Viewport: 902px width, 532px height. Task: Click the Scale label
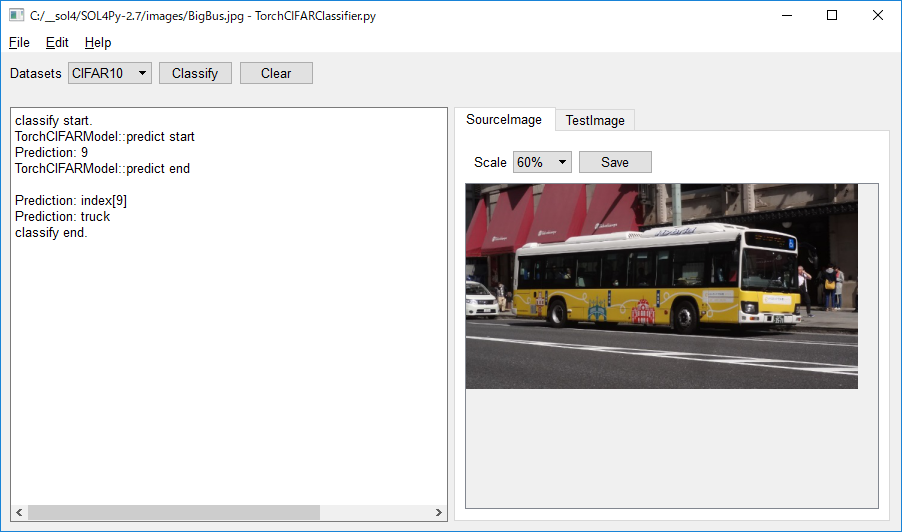tap(490, 163)
